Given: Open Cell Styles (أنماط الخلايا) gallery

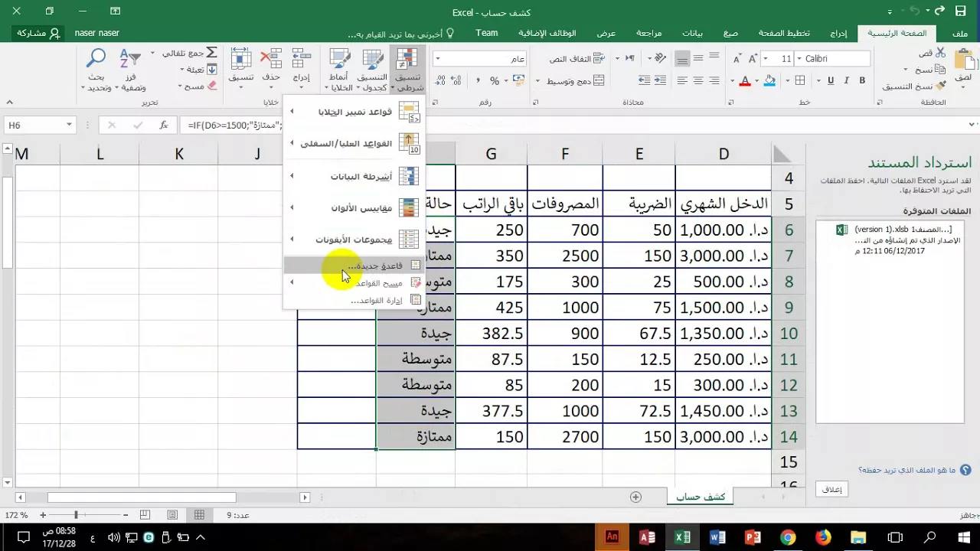Looking at the screenshot, I should coord(340,70).
